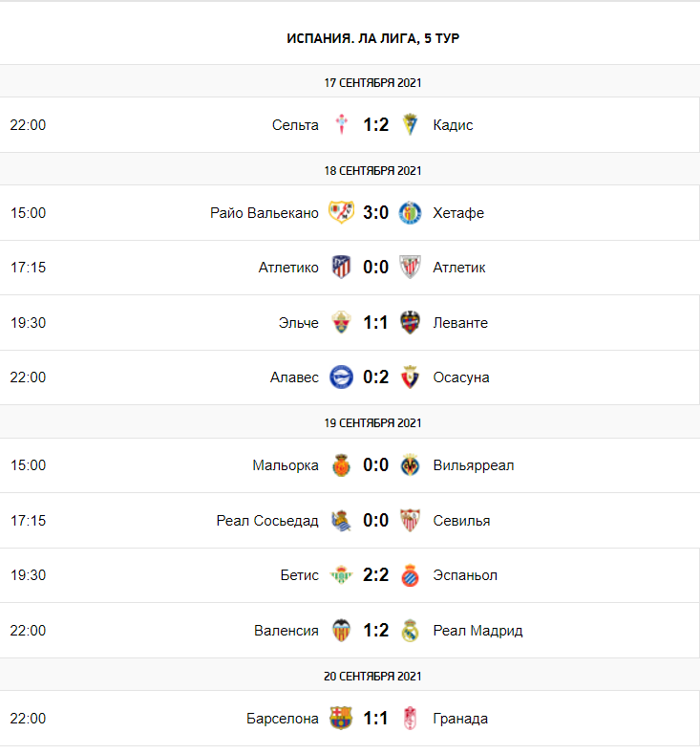Image resolution: width=700 pixels, height=754 pixels.
Task: Click the Celta club crest icon
Action: point(341,124)
